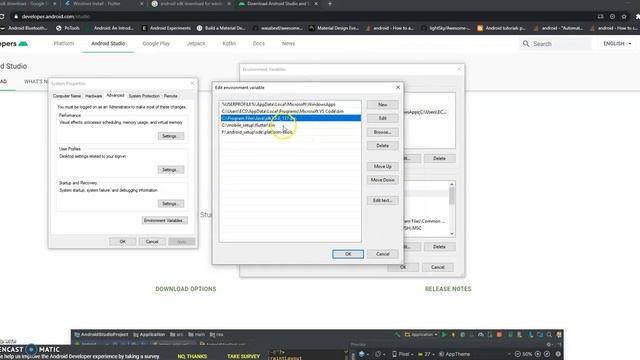Click Cancel in Environment Variables window
Image resolution: width=640 pixels, height=360 pixels.
(438, 267)
